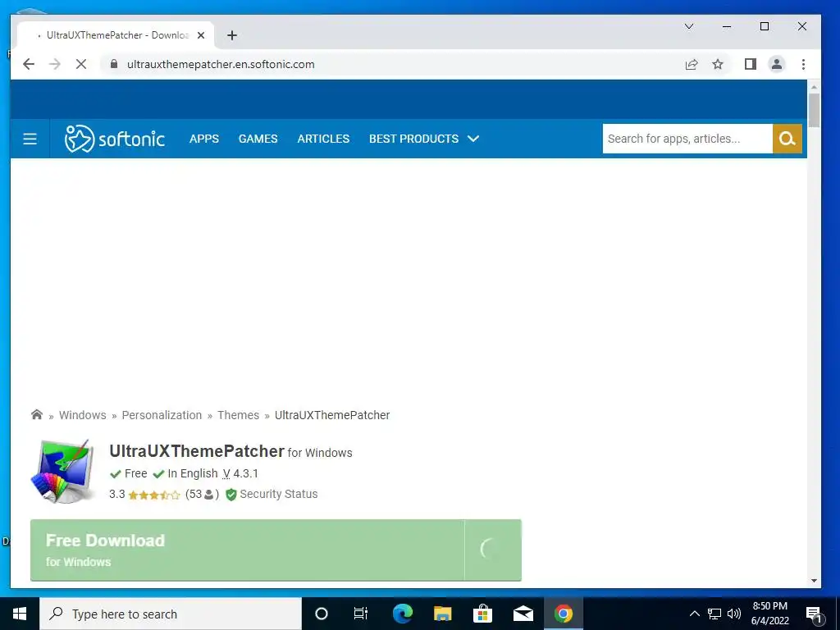Click the UltraUXThemePatcher breadcrumb text
840x630 pixels.
(x=332, y=415)
